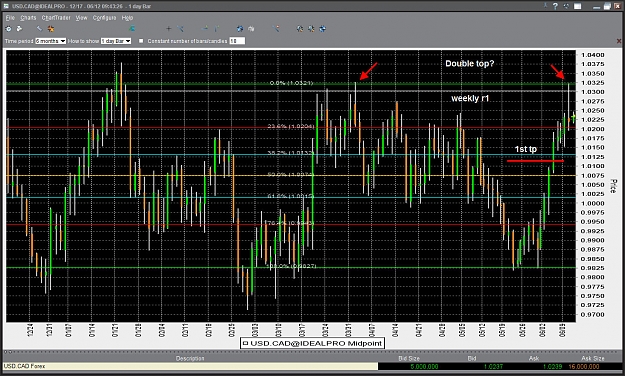Click the Ask column header
This screenshot has height=376, width=625.
tap(534, 358)
